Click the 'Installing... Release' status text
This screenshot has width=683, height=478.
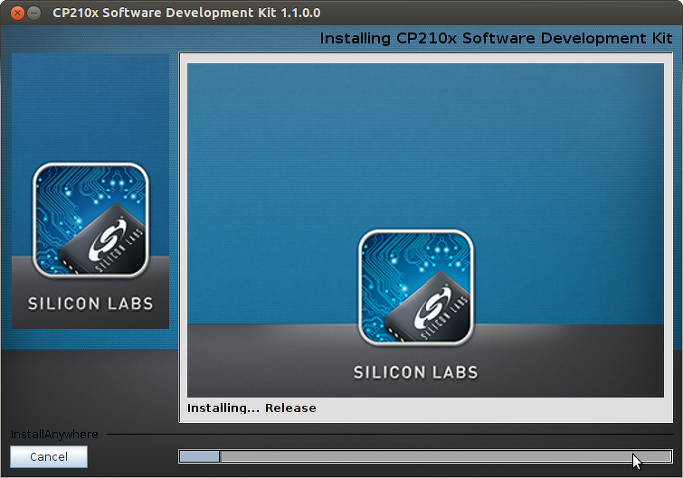point(252,408)
